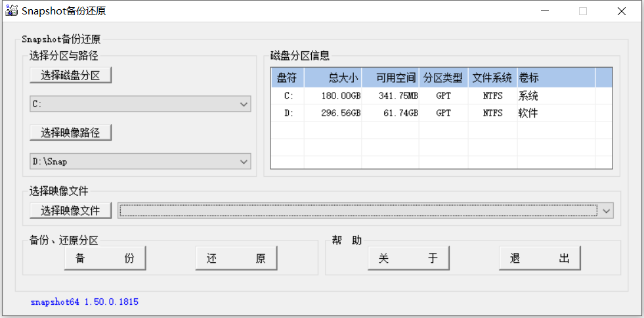Click the 盘符 column header
The image size is (644, 318).
[x=287, y=78]
